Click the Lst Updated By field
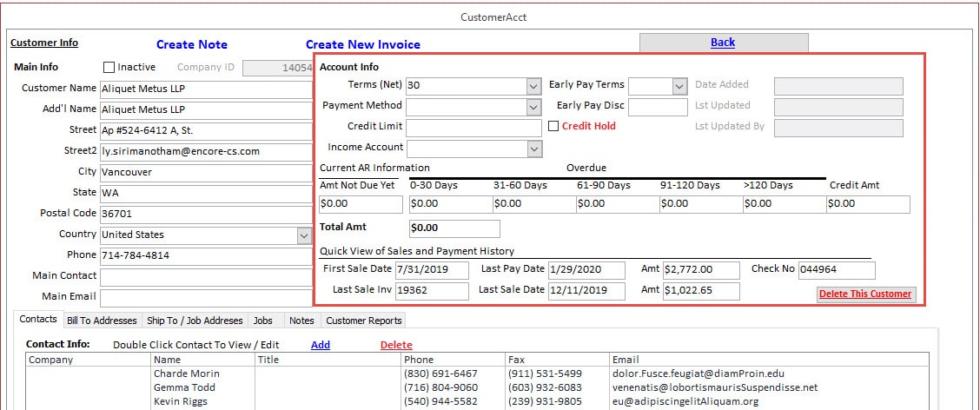This screenshot has height=410, width=980. [838, 129]
